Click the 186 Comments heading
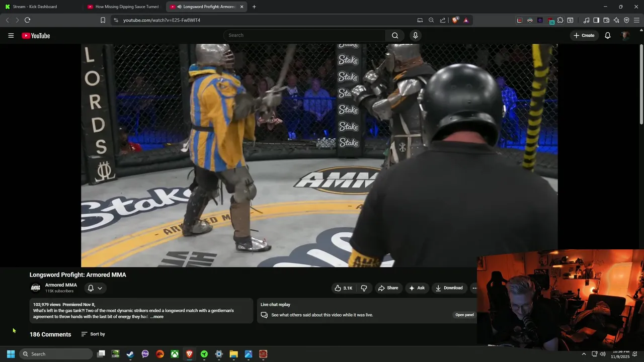The image size is (644, 362). point(50,334)
